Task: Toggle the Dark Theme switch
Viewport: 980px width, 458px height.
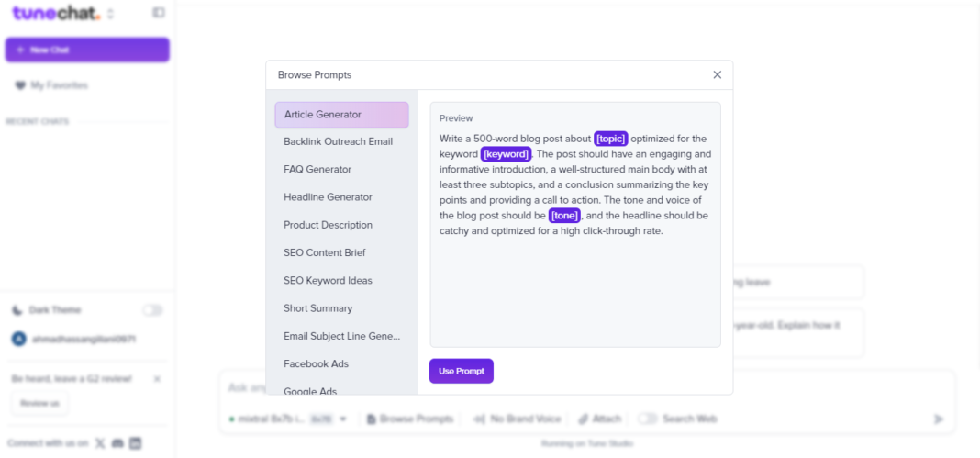Action: tap(151, 310)
